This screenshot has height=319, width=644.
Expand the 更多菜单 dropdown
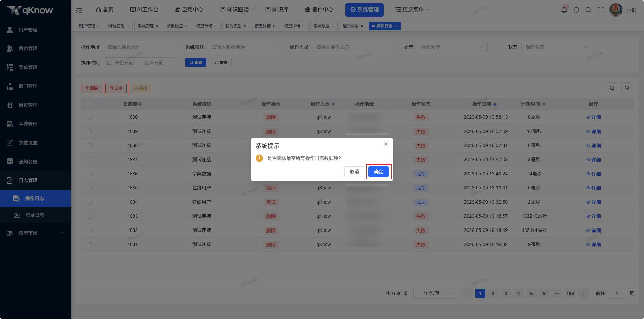[x=413, y=10]
